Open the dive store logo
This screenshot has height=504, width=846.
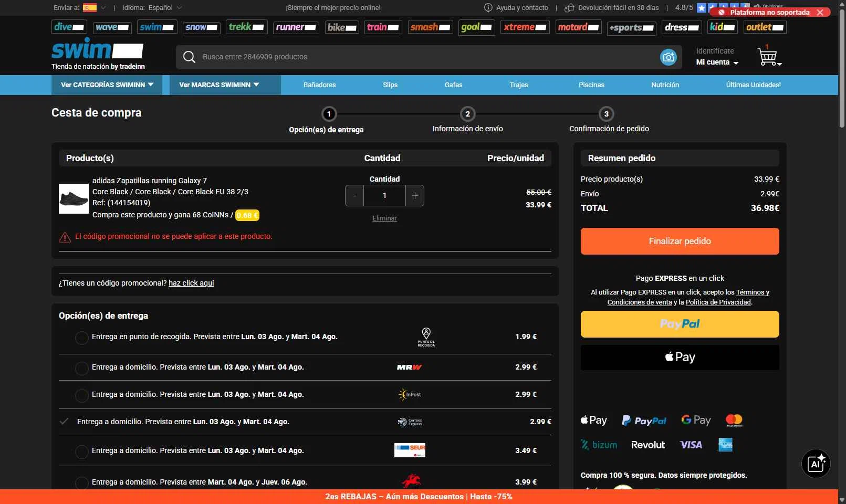pyautogui.click(x=69, y=27)
